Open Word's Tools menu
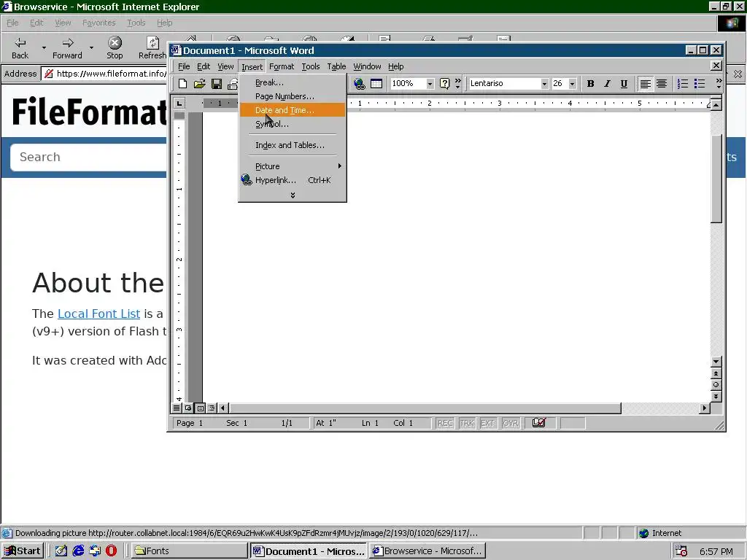Image resolution: width=747 pixels, height=560 pixels. click(x=311, y=66)
